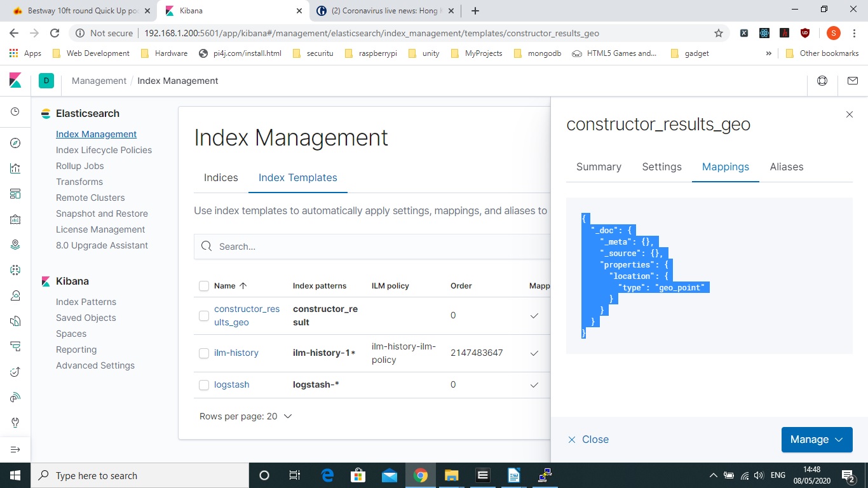Check the constructor_results_geo row checkbox
This screenshot has height=488, width=868.
coord(204,316)
